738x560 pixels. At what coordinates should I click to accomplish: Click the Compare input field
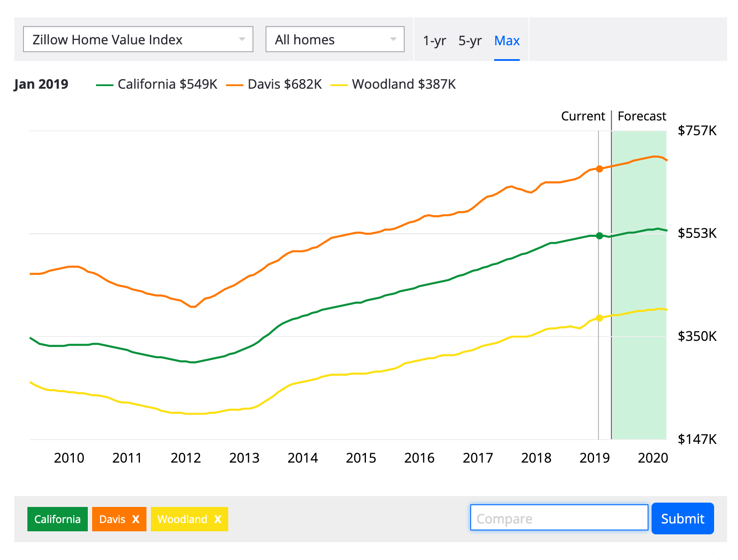tap(559, 518)
